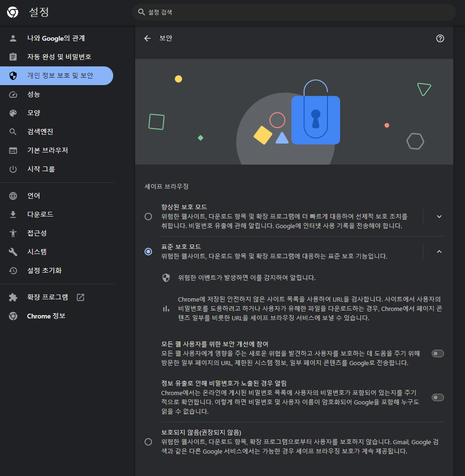465x476 pixels.
Task: Open the 성능 settings section
Action: coord(57,94)
